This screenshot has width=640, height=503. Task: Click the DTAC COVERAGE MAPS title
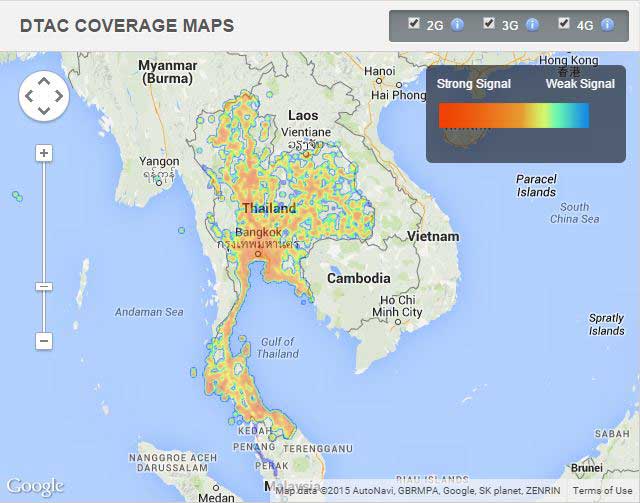(127, 25)
